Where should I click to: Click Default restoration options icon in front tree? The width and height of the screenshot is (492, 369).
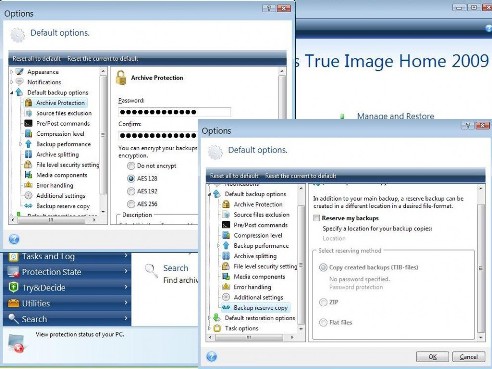(x=217, y=318)
